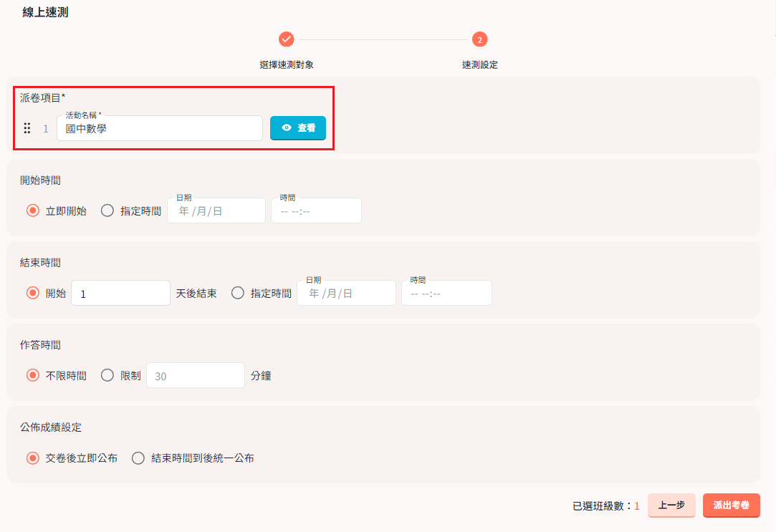Choose 交卷後立即公布 score option
Viewport: 776px width, 532px height.
[33, 458]
